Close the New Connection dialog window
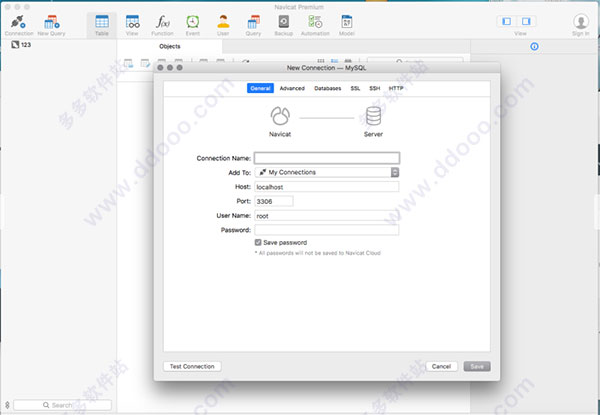The width and height of the screenshot is (600, 415). (160, 68)
